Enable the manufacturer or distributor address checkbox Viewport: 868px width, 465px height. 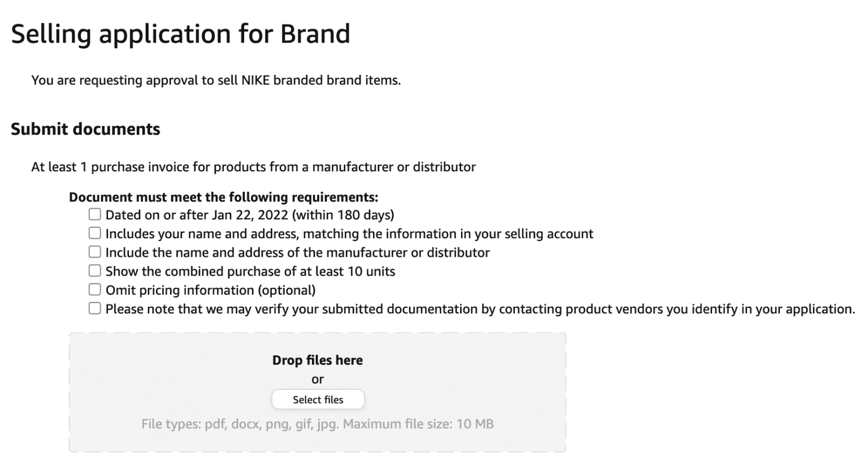[94, 252]
